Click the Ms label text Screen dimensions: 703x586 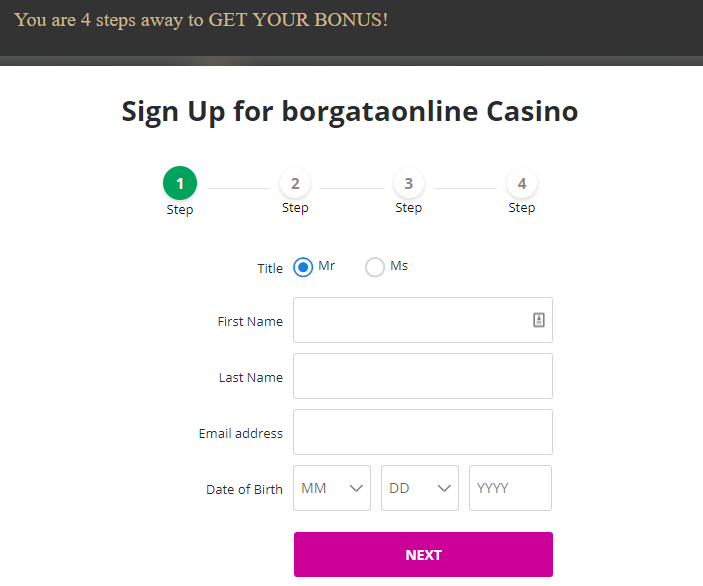coord(399,266)
